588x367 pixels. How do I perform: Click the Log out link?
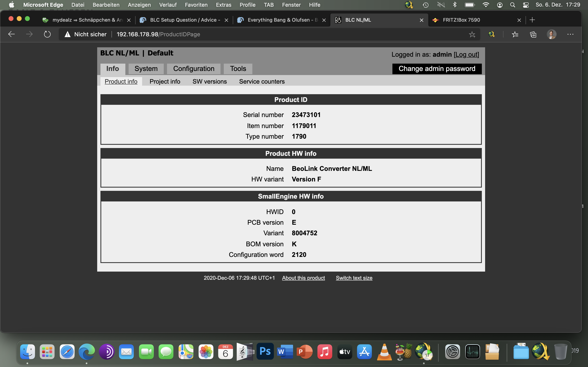point(466,54)
